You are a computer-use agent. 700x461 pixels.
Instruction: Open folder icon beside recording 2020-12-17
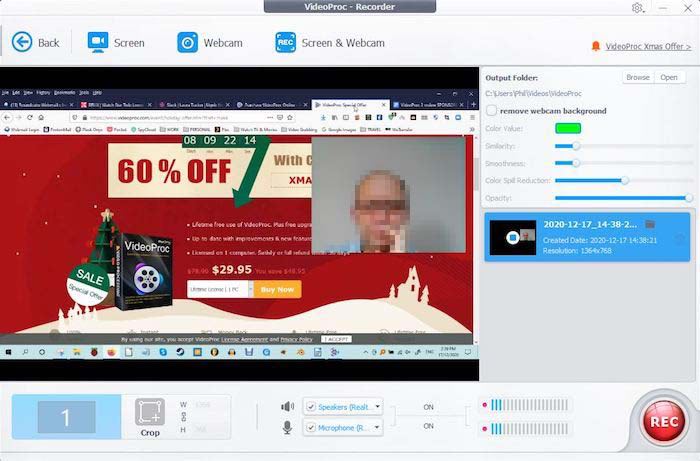point(650,224)
